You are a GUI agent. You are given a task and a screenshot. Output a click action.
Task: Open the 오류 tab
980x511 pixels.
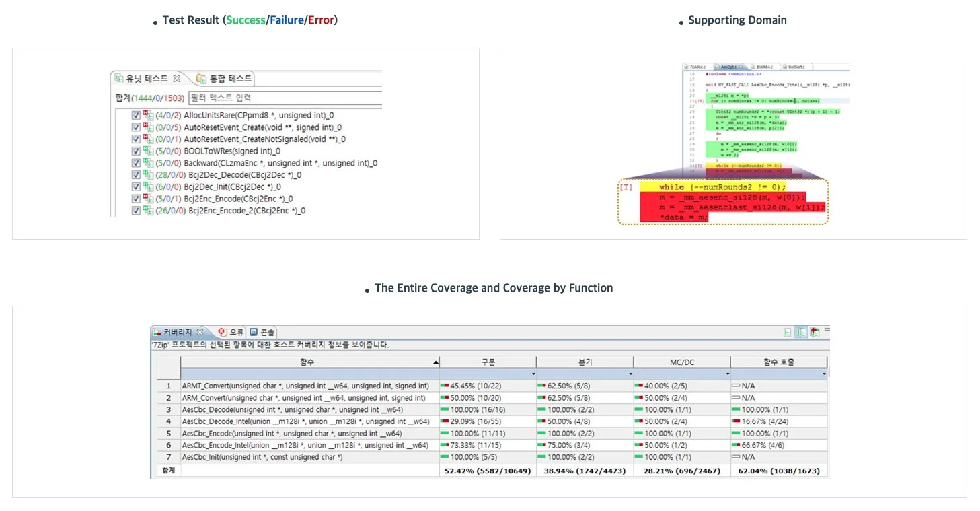pyautogui.click(x=230, y=332)
